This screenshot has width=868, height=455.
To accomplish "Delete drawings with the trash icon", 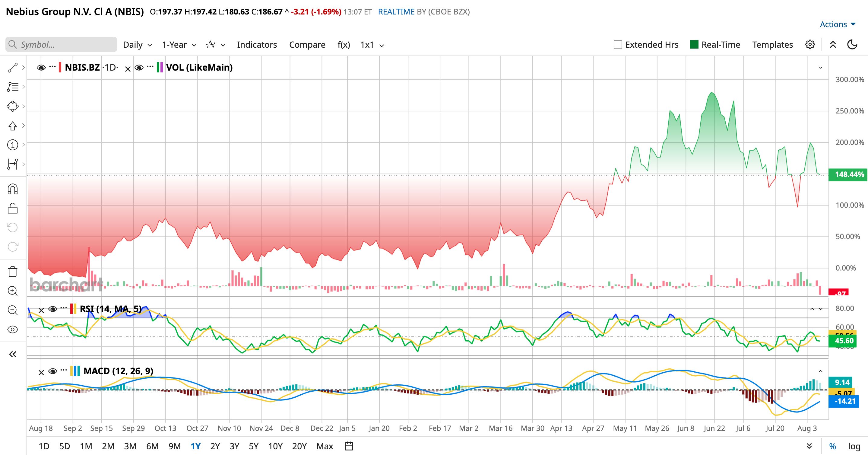I will pyautogui.click(x=13, y=271).
